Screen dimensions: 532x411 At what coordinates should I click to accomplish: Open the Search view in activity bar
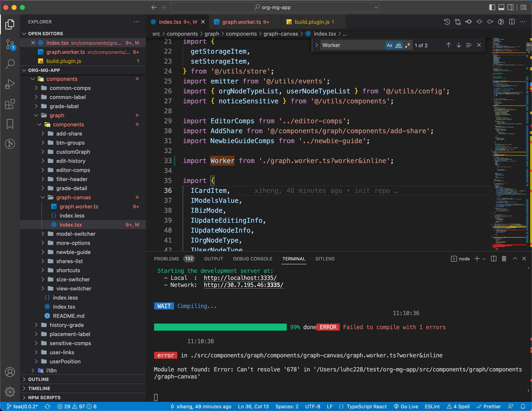click(x=10, y=64)
